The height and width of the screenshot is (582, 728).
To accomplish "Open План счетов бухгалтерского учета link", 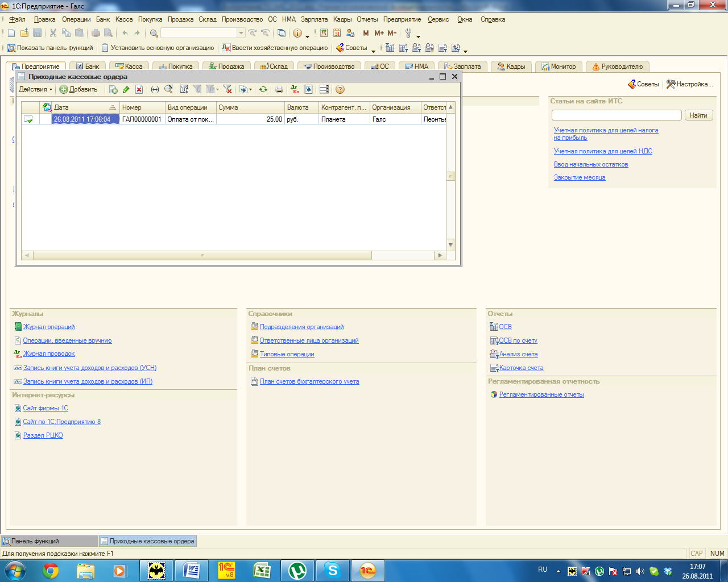I will pos(309,381).
